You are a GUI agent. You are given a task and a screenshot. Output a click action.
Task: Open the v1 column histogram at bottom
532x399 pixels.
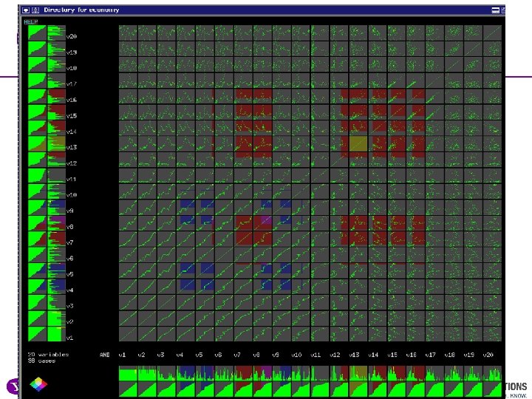(128, 373)
